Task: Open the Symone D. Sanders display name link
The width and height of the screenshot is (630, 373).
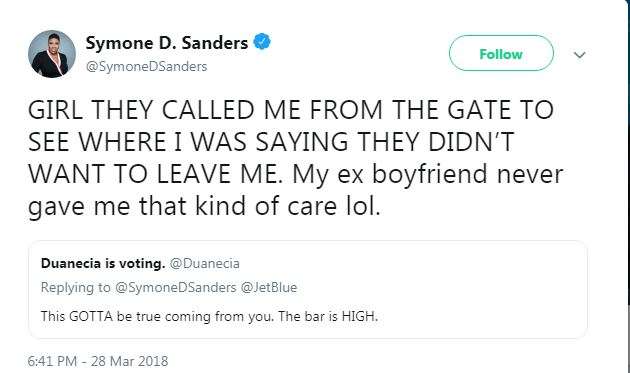Action: 167,43
